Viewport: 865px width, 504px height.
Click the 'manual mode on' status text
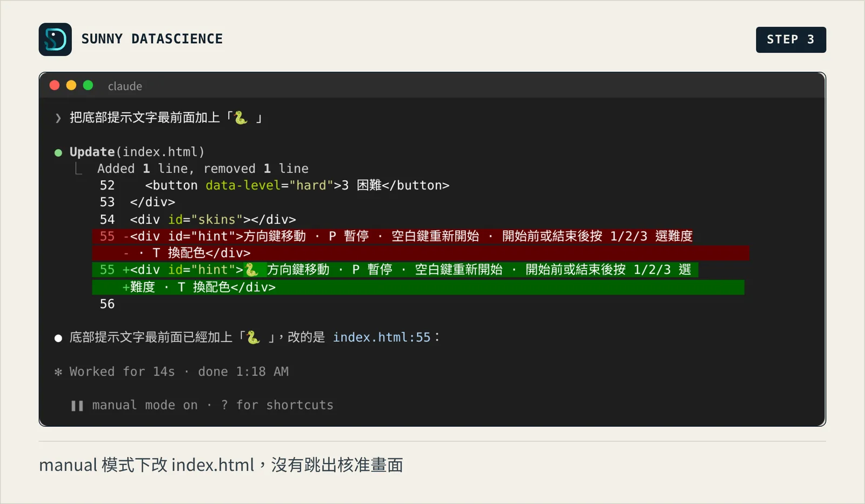145,405
